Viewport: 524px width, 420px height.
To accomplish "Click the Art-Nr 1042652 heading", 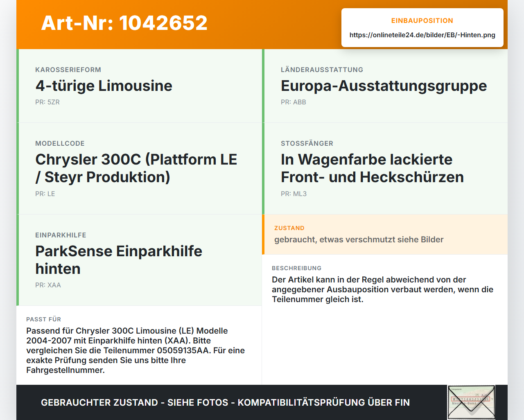I will pos(124,23).
